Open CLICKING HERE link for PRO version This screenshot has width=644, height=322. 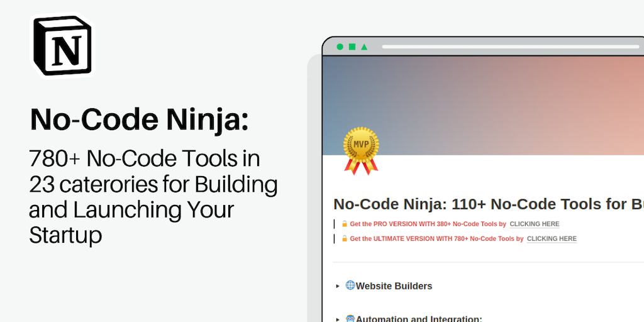point(535,225)
